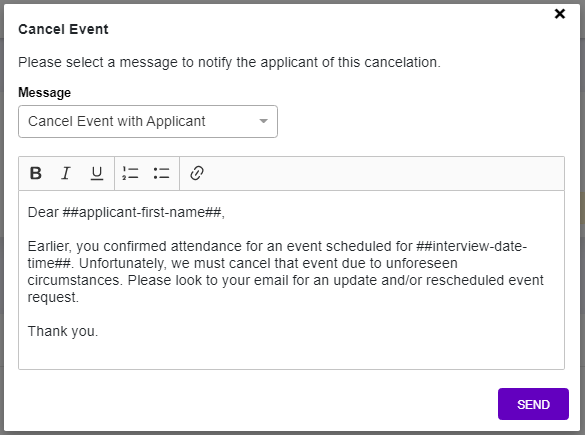Underline text using the U icon
The width and height of the screenshot is (585, 435).
click(97, 173)
